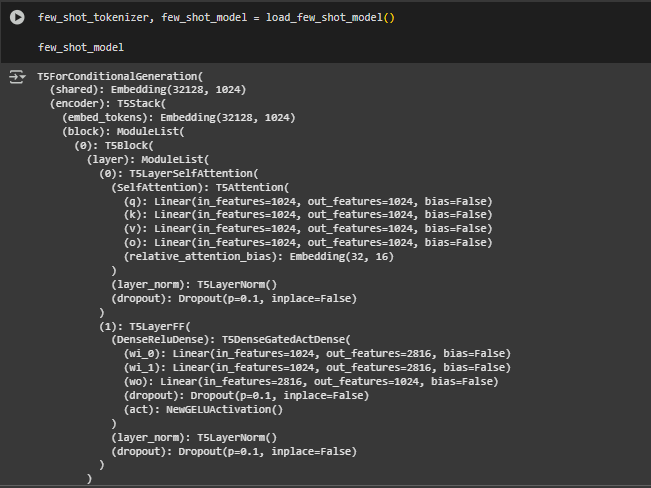Click '(1): T5LayerFF(' line
Viewport: 651px width, 488px height.
(x=145, y=326)
